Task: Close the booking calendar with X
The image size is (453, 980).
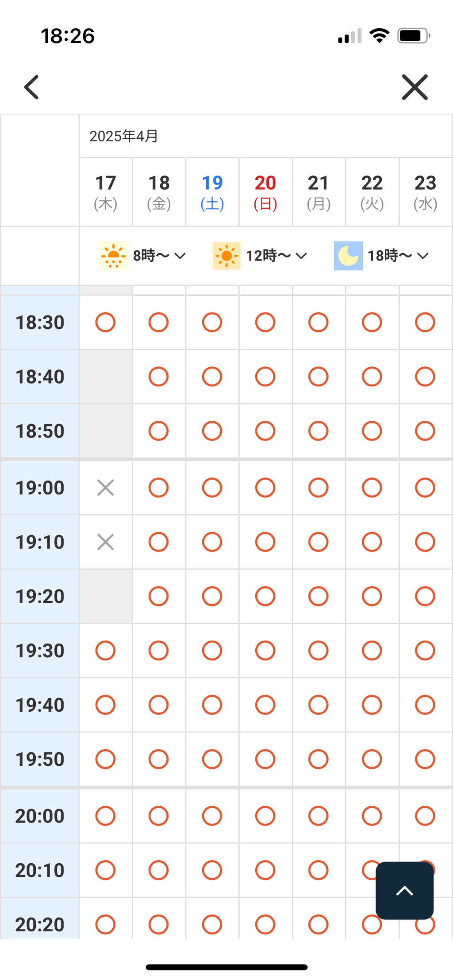Action: point(415,87)
